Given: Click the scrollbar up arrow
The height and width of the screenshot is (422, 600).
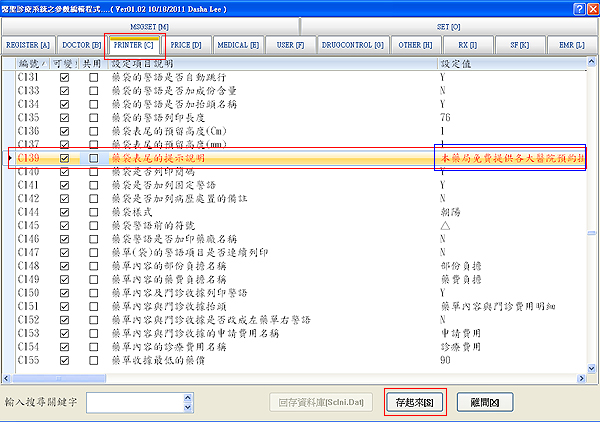Looking at the screenshot, I should [x=593, y=62].
